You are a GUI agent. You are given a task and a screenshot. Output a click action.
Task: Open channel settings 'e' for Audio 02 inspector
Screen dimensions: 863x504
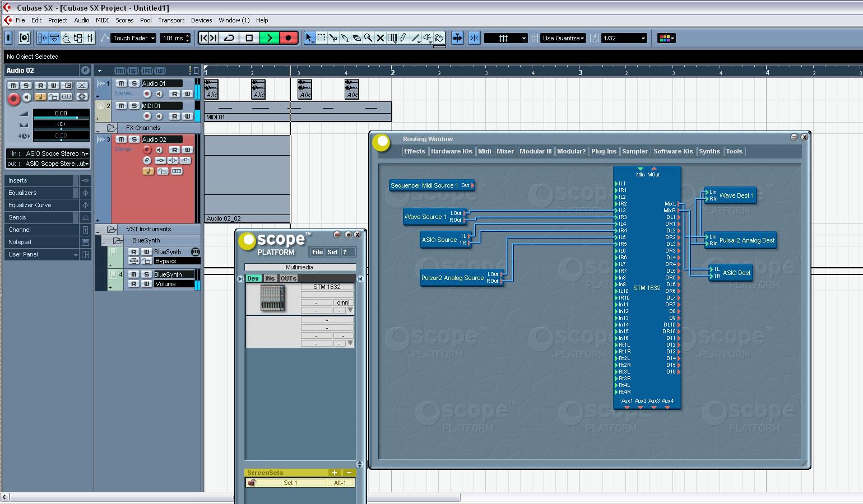(x=85, y=70)
